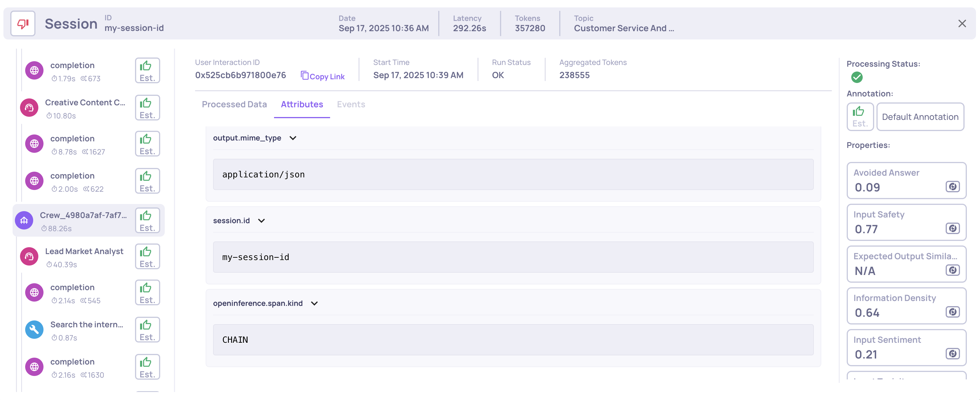The height and width of the screenshot is (400, 980).
Task: Click the Crew span purple icon
Action: pyautogui.click(x=24, y=220)
